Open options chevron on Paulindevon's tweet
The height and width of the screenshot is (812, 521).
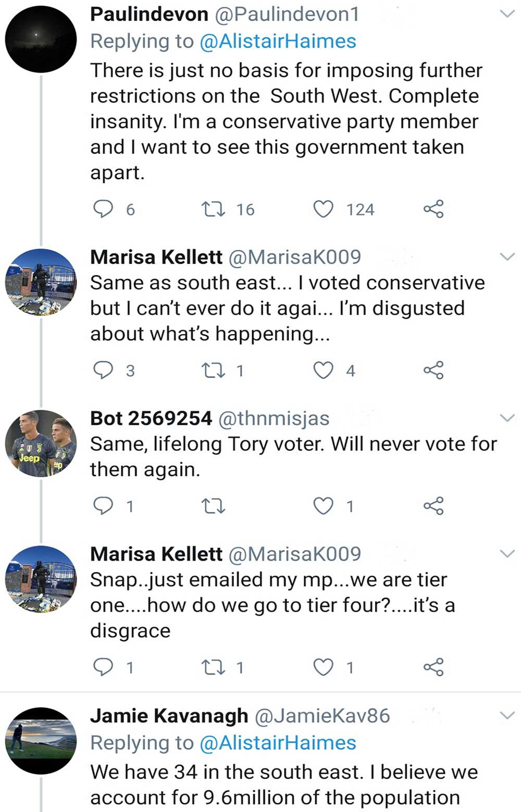click(x=507, y=14)
